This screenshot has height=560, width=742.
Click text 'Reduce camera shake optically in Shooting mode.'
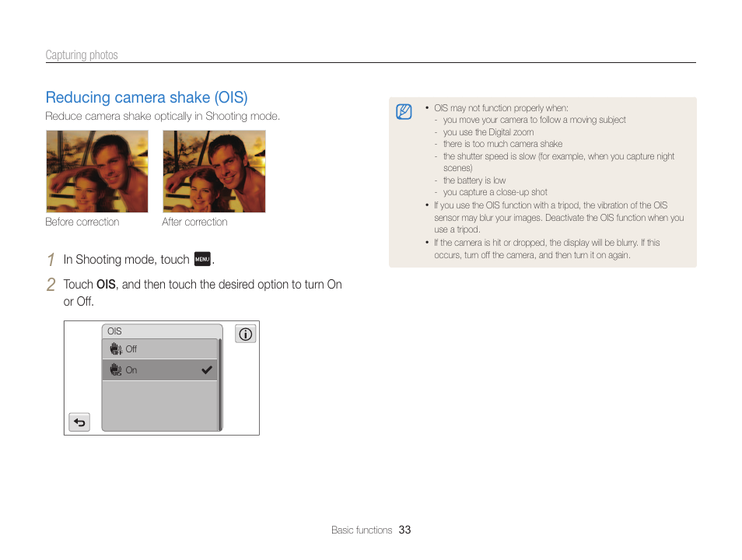(163, 116)
